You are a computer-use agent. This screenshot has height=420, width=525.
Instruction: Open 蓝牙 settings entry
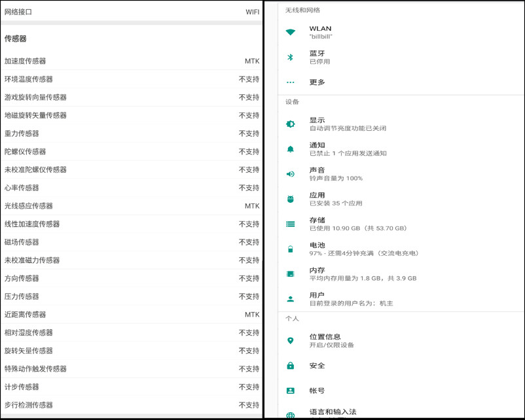point(401,57)
